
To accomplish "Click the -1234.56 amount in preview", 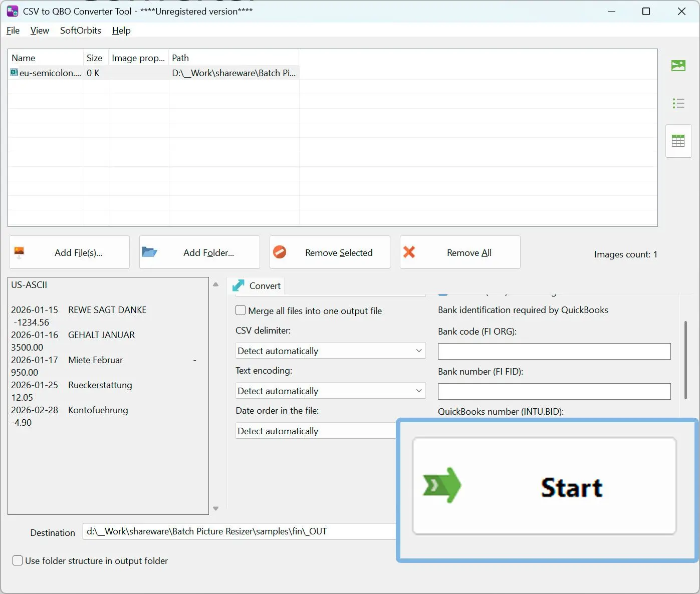I will tap(32, 323).
